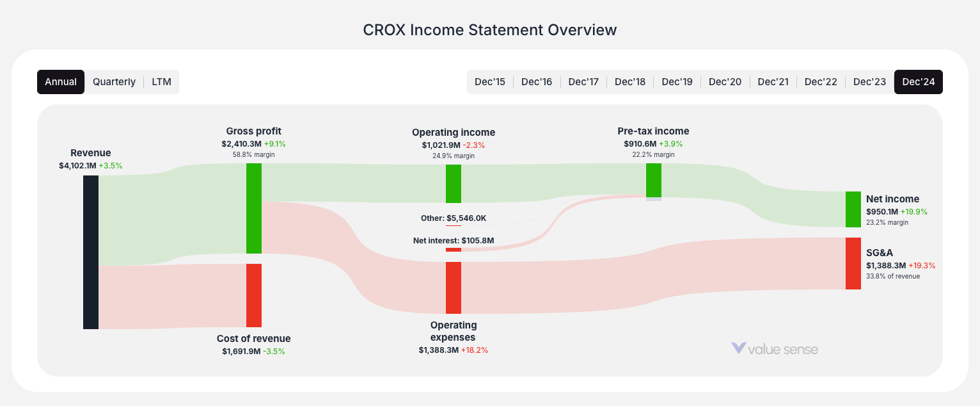
Task: Select the Dec'17 year tab
Action: click(583, 82)
